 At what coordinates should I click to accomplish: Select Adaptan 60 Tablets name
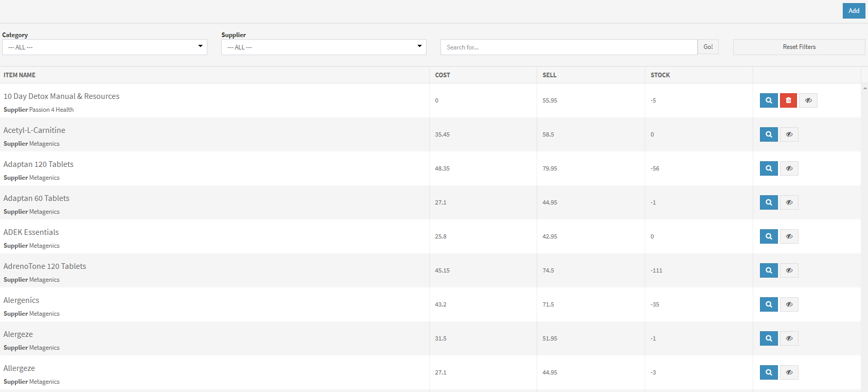click(x=37, y=198)
